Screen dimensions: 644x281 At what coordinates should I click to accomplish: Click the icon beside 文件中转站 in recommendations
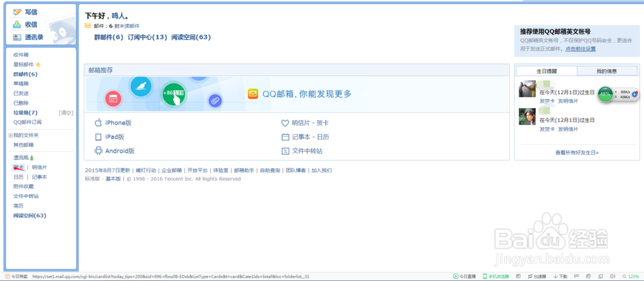285,151
